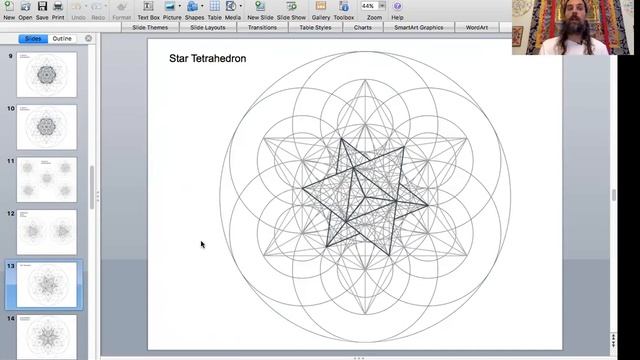Click the Picture icon
This screenshot has height=360, width=640.
pos(170,7)
